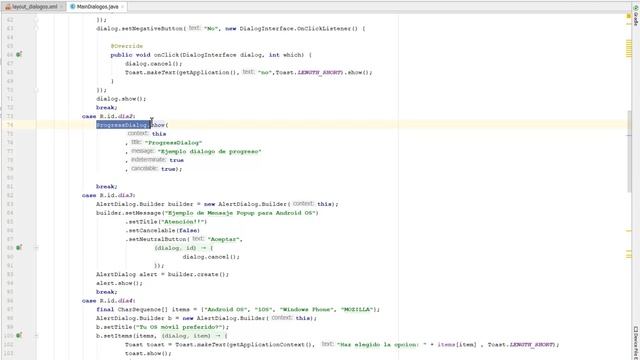Click the final CharSequence[] items declaration
The width and height of the screenshot is (640, 360).
(x=238, y=309)
